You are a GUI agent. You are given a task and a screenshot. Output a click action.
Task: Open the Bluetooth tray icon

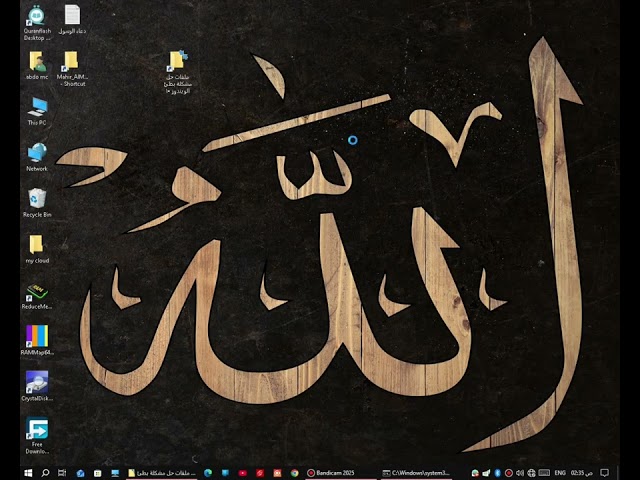[498, 473]
